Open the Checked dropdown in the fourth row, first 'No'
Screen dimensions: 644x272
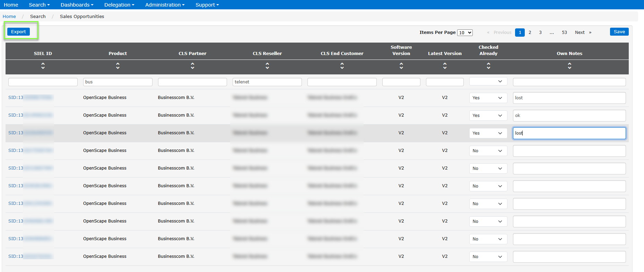pos(488,151)
